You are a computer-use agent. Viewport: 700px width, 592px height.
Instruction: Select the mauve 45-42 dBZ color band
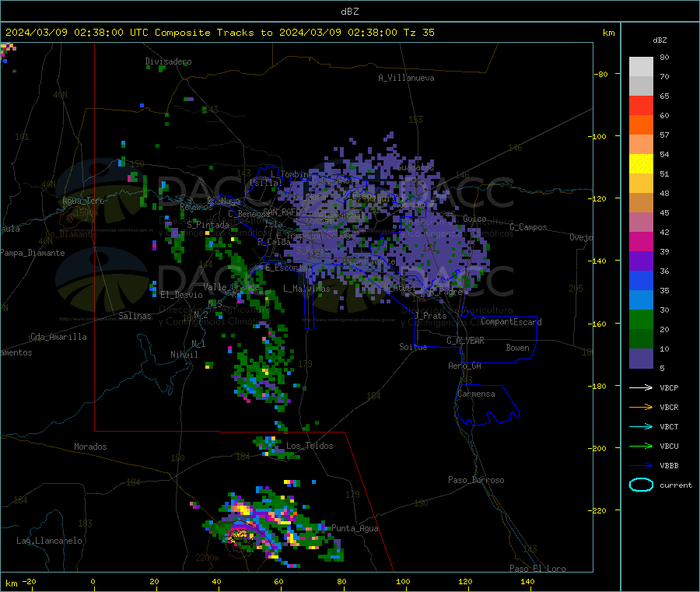tap(641, 222)
